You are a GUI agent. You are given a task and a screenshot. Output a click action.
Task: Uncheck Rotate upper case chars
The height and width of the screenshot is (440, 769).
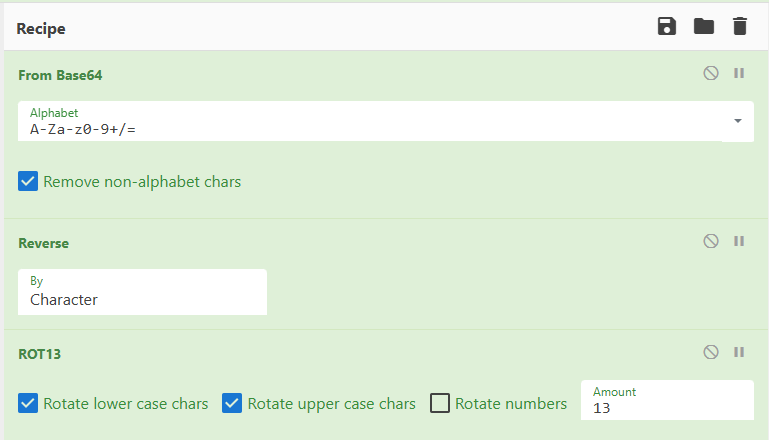(232, 404)
